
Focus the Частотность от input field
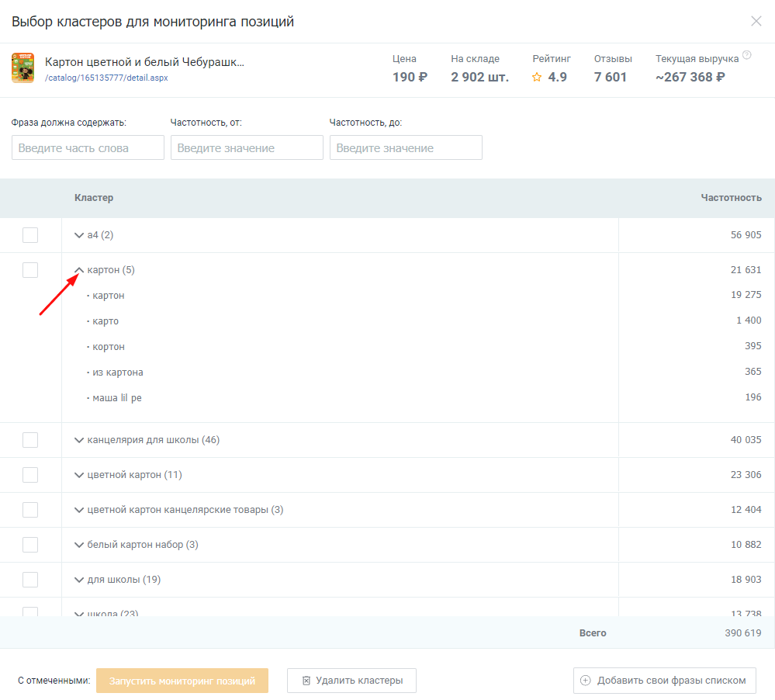(247, 148)
